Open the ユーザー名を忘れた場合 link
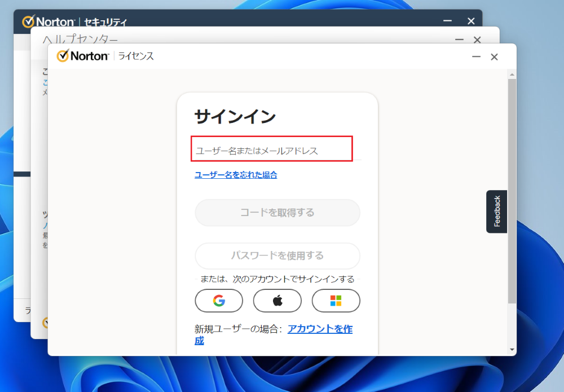564x392 pixels. click(236, 175)
